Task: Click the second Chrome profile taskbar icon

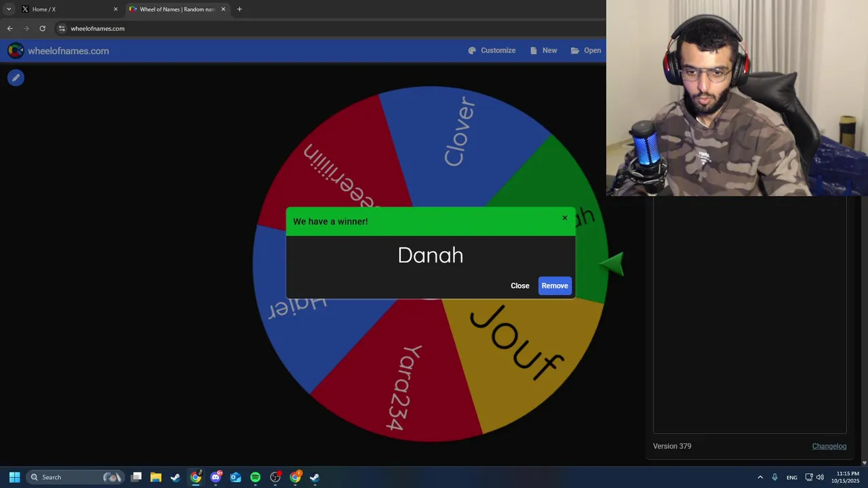Action: [x=295, y=477]
